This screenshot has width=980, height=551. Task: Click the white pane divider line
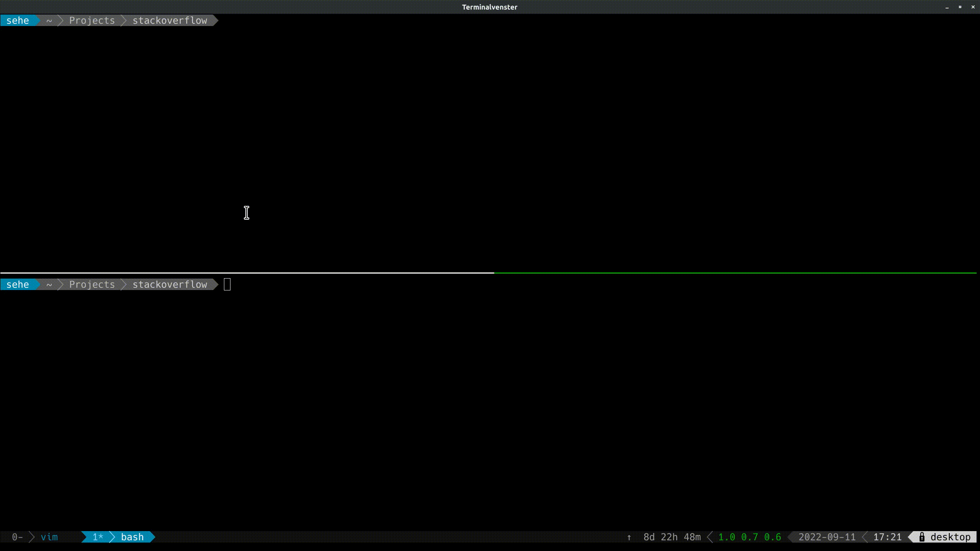point(247,273)
